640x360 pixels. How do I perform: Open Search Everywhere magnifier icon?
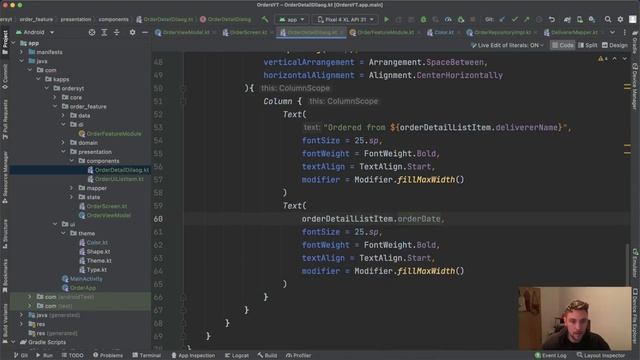608,19
